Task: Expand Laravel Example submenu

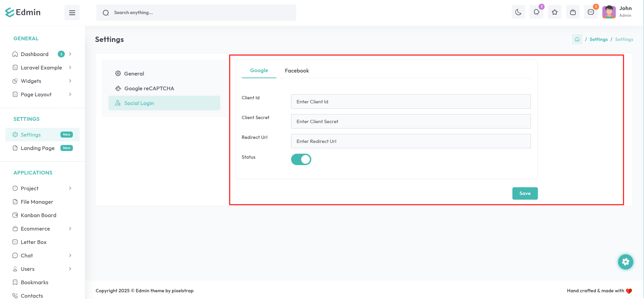Action: click(x=70, y=67)
